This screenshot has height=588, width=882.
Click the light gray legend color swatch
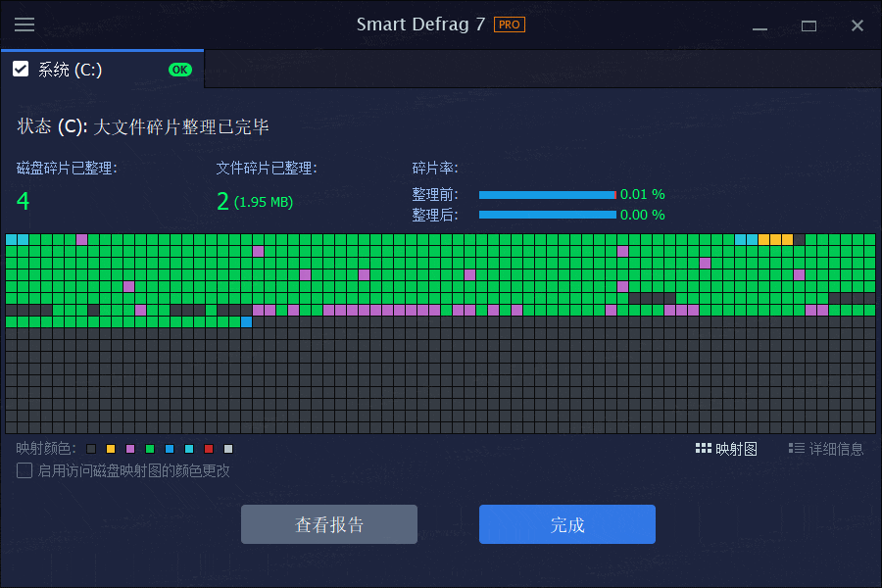click(x=228, y=449)
